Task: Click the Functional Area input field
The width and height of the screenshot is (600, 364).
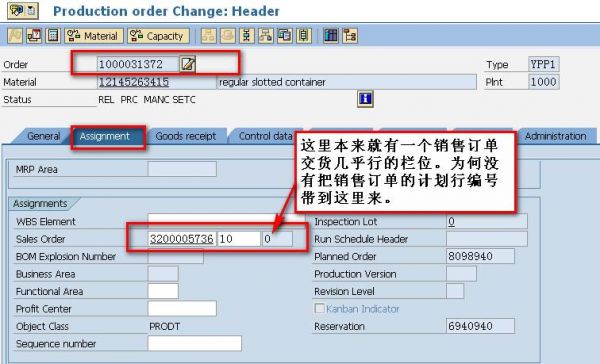Action: (163, 291)
